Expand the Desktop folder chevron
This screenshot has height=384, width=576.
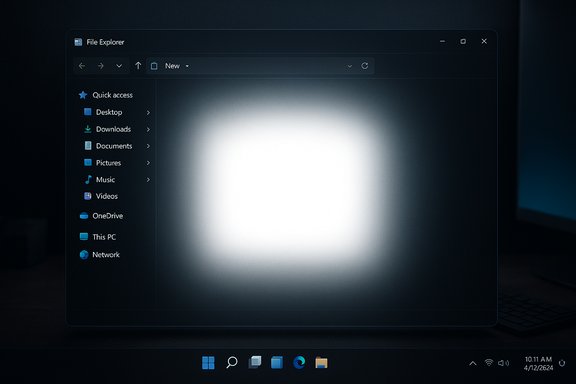click(x=148, y=112)
